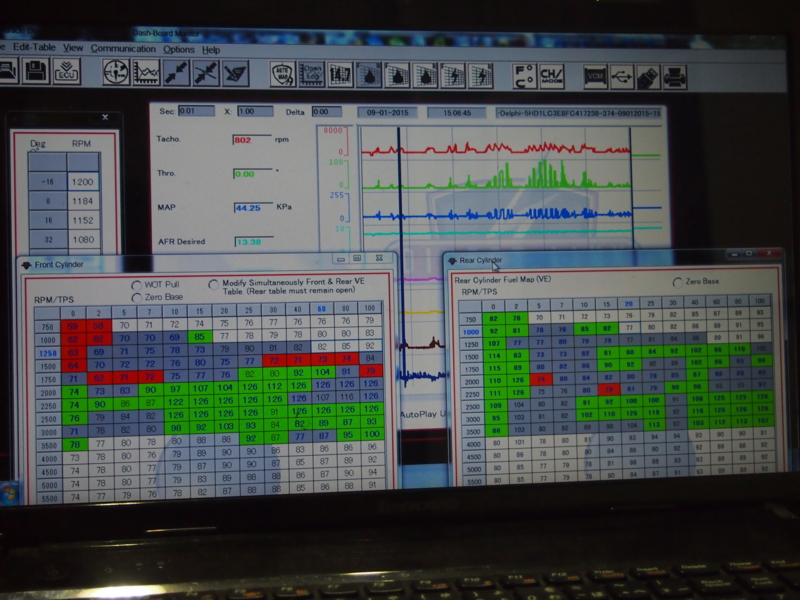
Task: Click green 85 cell in Front Cylinder
Action: [199, 337]
